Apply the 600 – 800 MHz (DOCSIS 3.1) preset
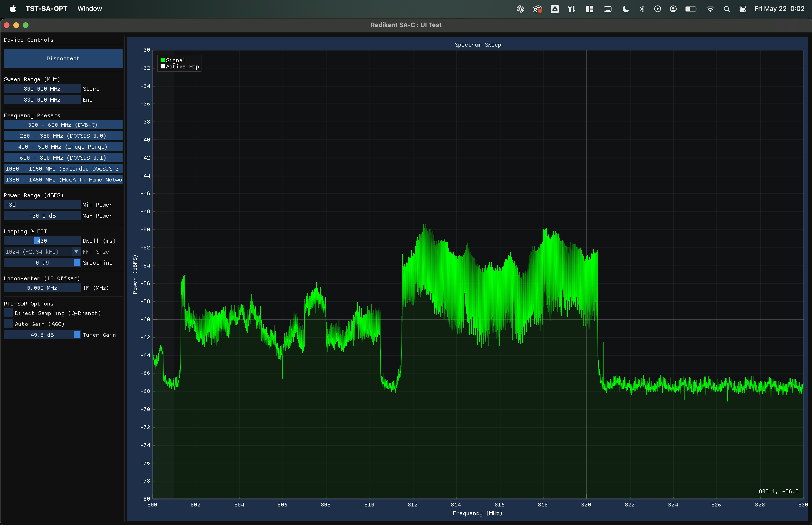 (x=63, y=158)
